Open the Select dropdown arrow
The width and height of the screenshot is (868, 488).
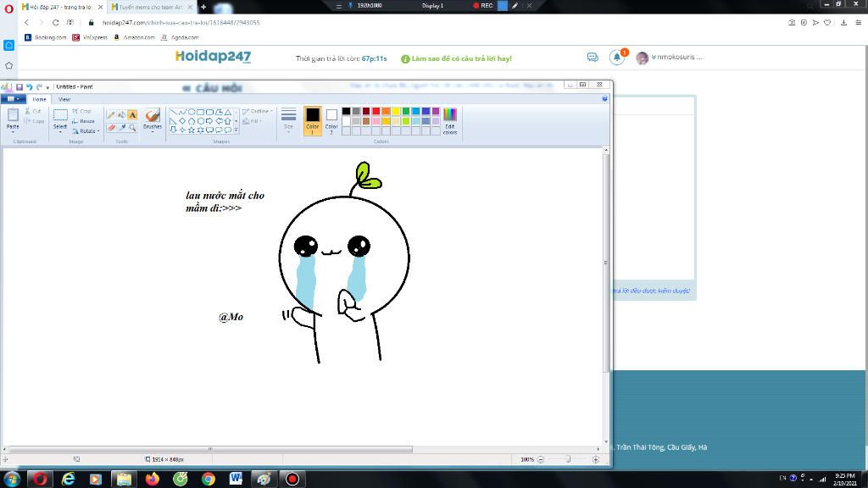point(60,131)
